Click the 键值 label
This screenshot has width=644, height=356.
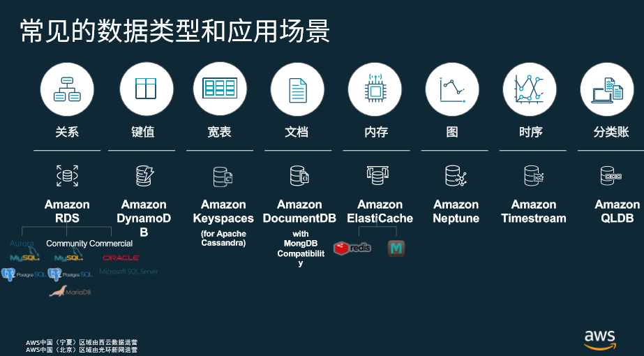click(x=143, y=132)
